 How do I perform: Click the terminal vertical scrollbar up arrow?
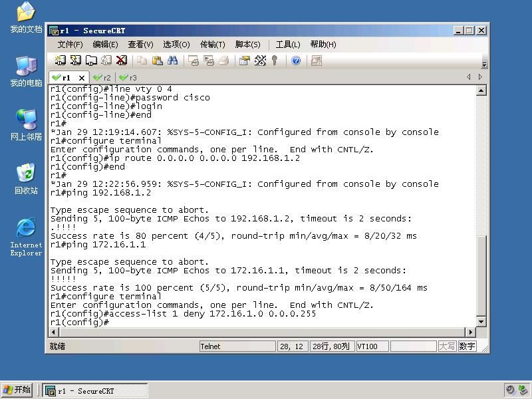tap(481, 90)
